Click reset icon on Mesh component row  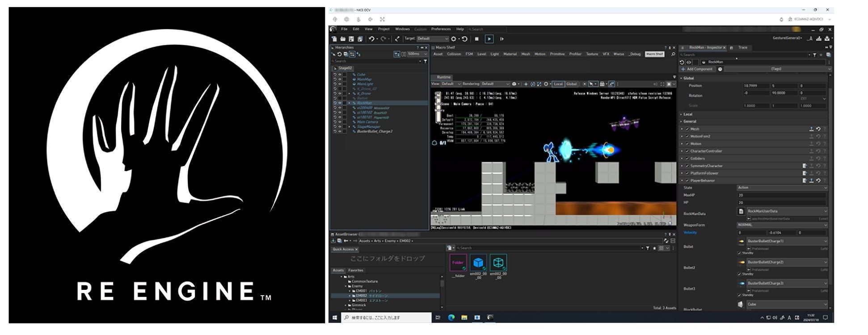click(x=818, y=129)
